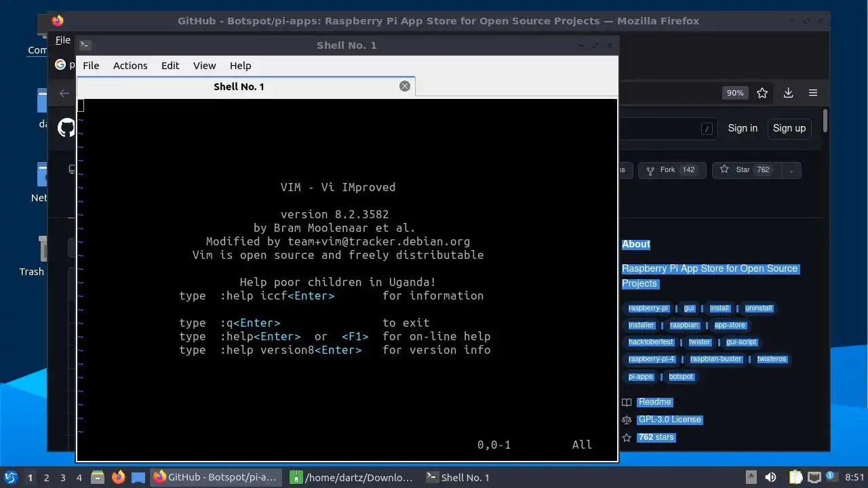Open the start menu icon in the taskbar
868x488 pixels.
pos(10,477)
